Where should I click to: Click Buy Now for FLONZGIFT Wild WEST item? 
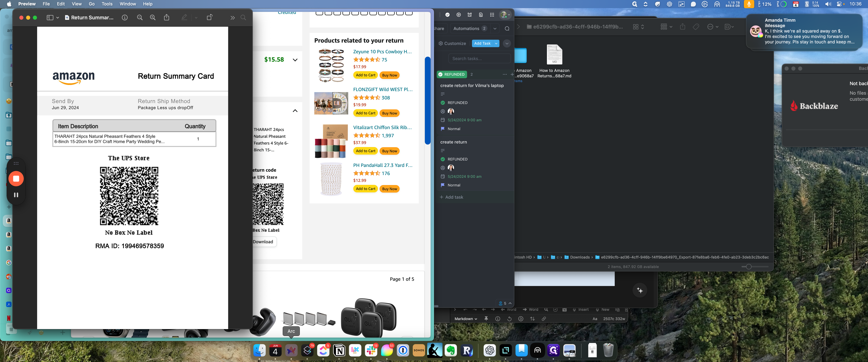pyautogui.click(x=390, y=113)
